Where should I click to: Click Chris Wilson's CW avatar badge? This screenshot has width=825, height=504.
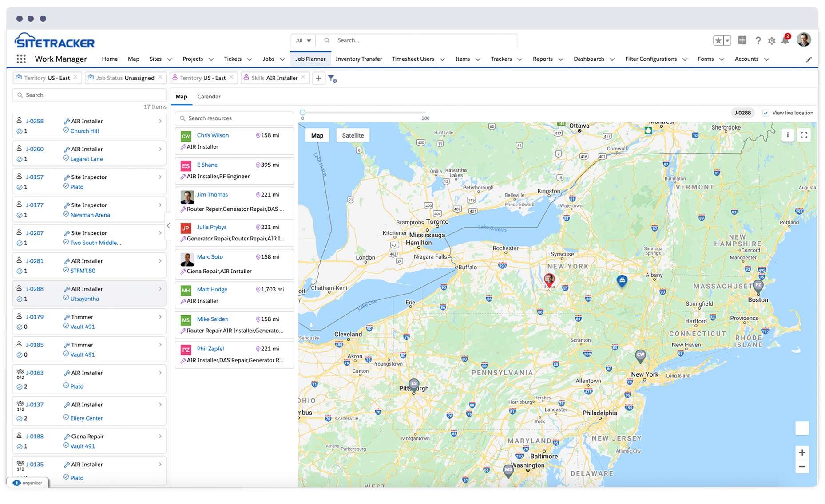pos(186,137)
